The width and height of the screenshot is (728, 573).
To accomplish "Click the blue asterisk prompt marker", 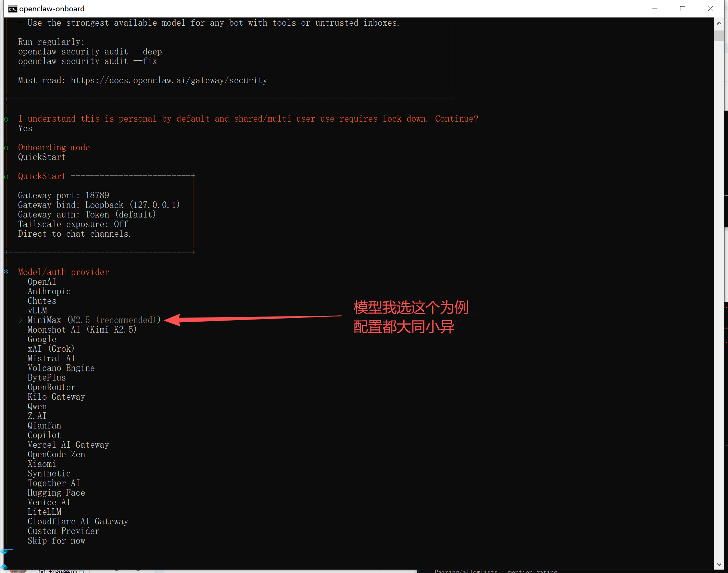I will (6, 272).
